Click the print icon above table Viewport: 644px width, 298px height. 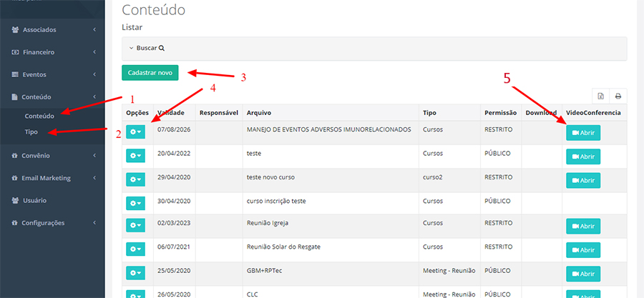(x=618, y=96)
